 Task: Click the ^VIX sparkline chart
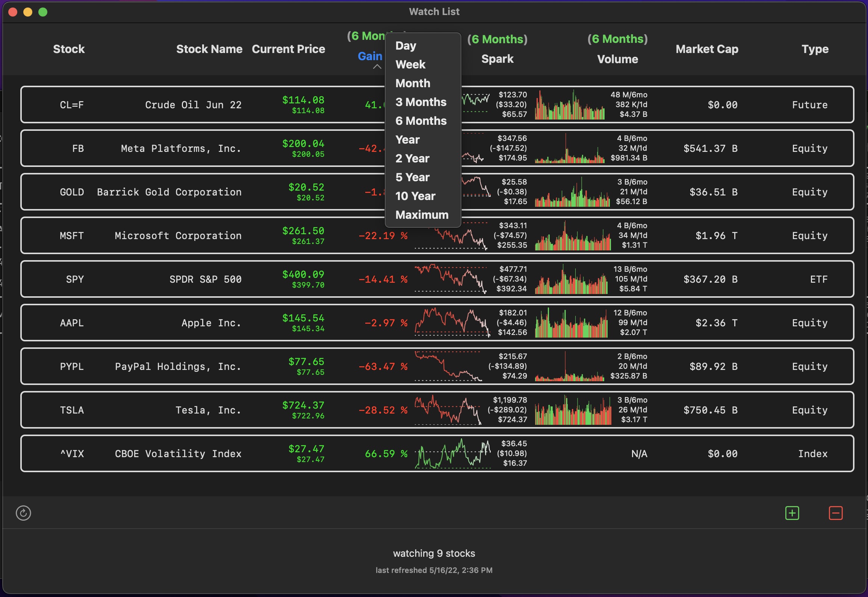click(x=452, y=453)
